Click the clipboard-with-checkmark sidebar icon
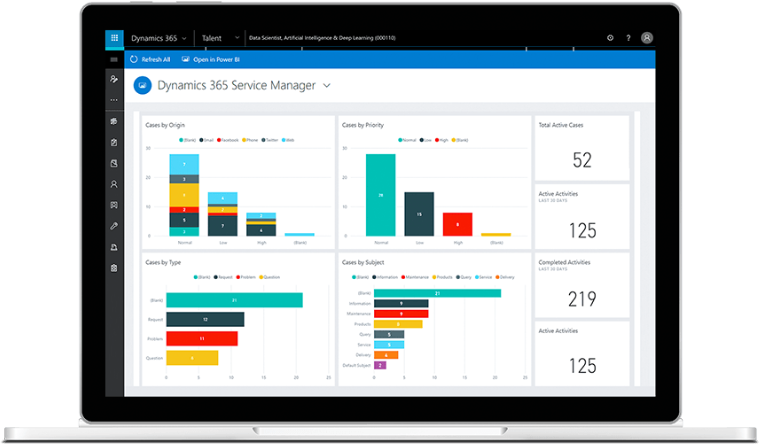 point(114,142)
